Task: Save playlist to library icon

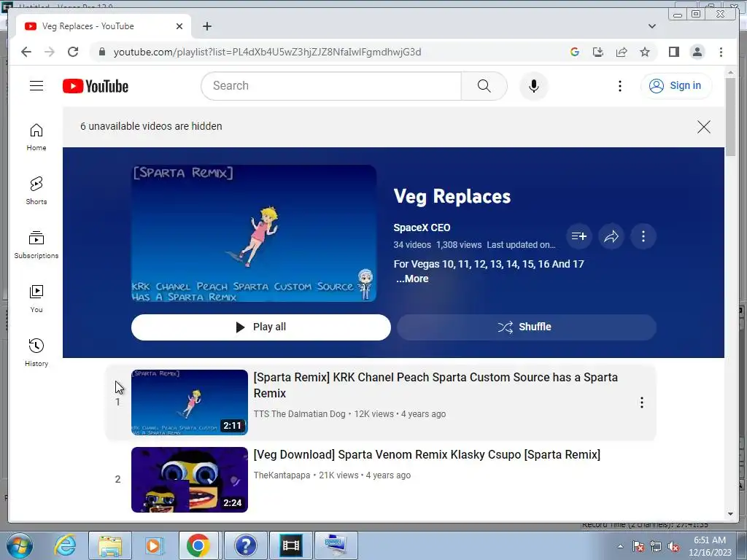Action: coord(578,236)
